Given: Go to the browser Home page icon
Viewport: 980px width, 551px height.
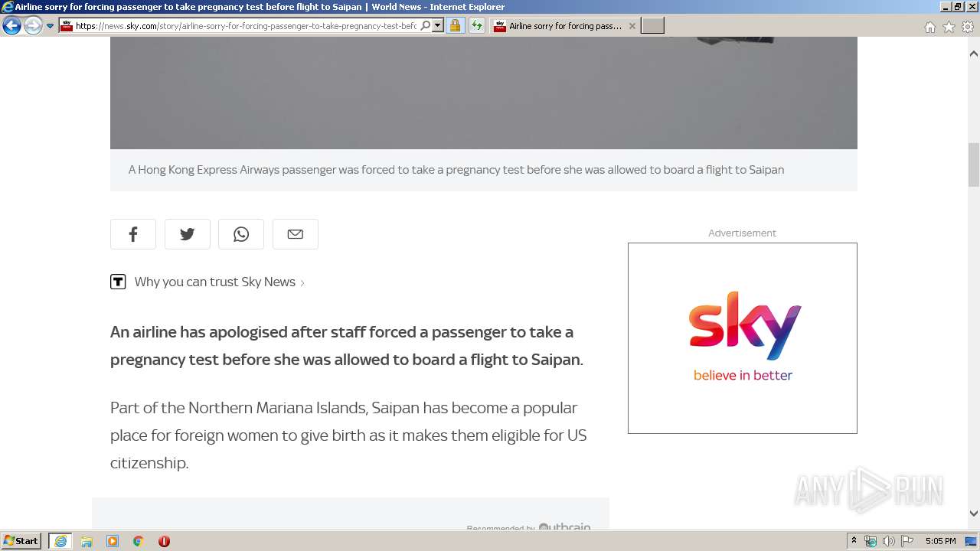Looking at the screenshot, I should pyautogui.click(x=929, y=27).
